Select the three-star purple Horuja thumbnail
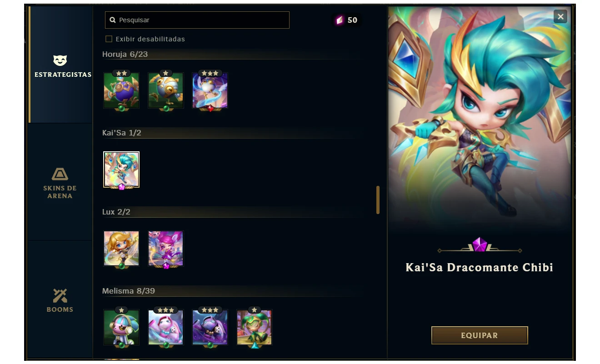 (210, 90)
